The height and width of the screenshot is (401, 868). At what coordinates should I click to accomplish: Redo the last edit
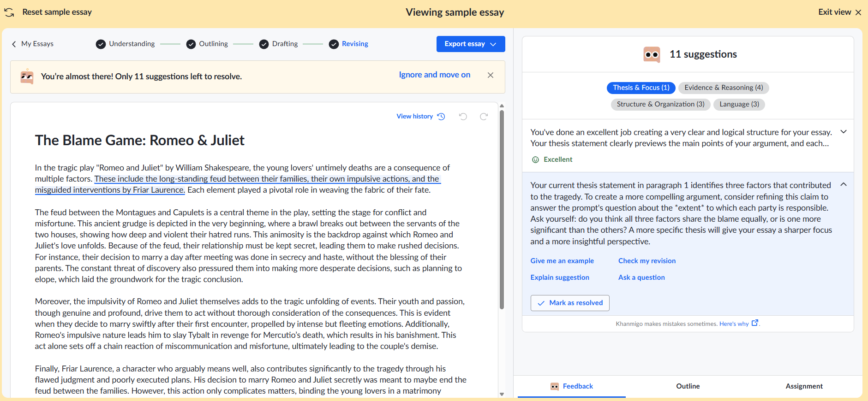click(484, 117)
